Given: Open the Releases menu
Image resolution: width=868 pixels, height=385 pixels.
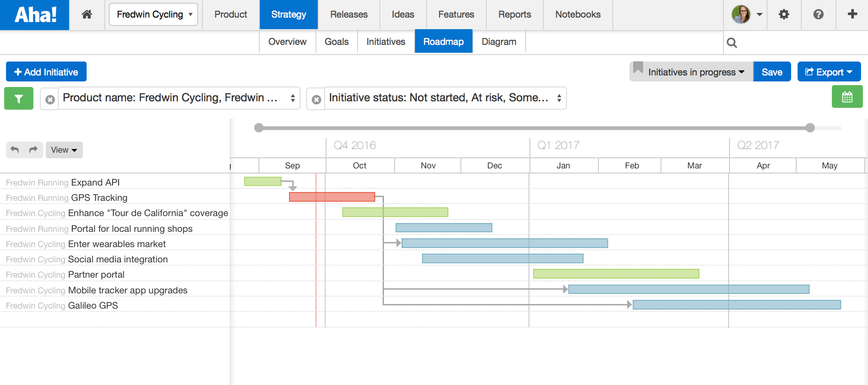Looking at the screenshot, I should (349, 14).
